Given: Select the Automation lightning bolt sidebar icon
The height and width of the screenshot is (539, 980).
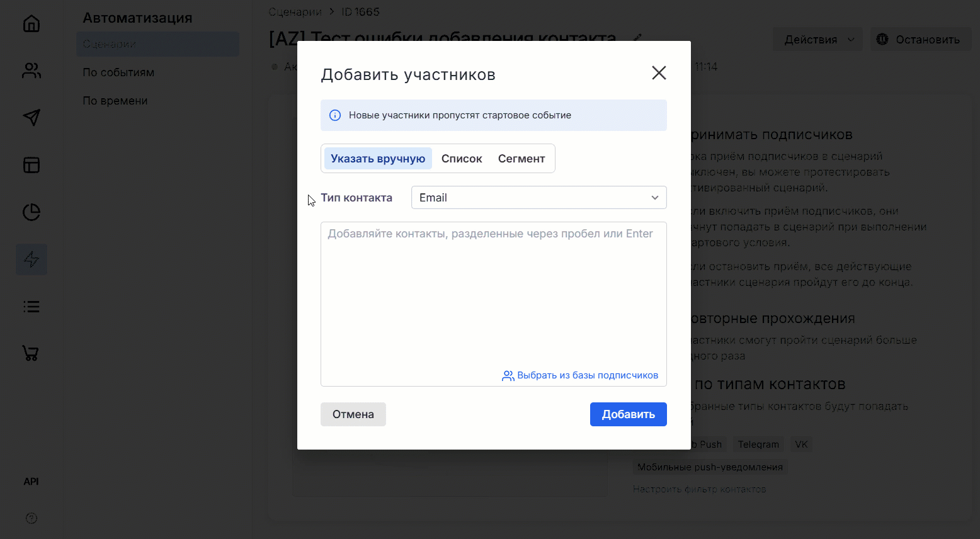Looking at the screenshot, I should [x=31, y=259].
